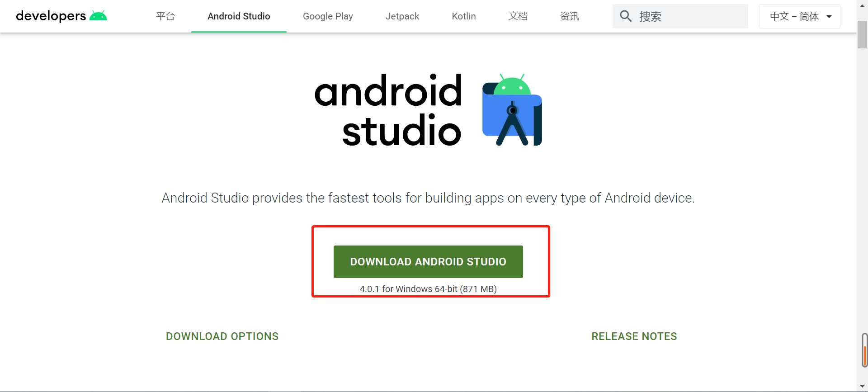868x392 pixels.
Task: Open the Kotlin tab
Action: click(464, 16)
